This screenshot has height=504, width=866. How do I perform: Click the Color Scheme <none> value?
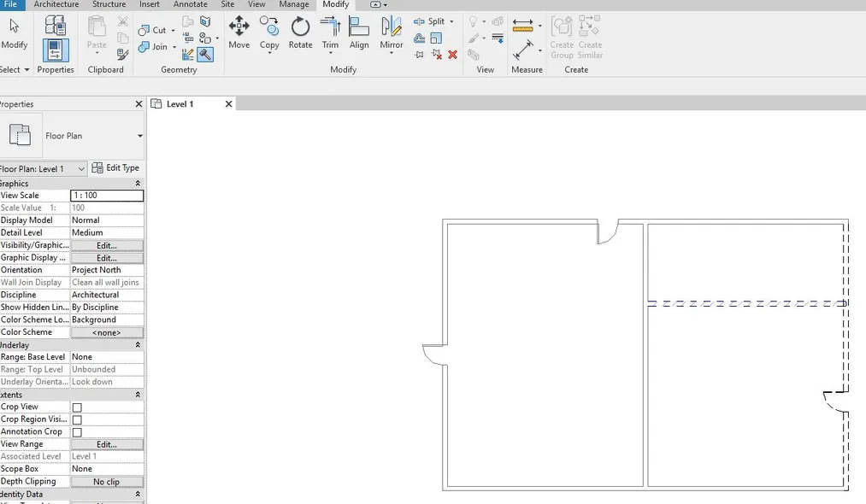[106, 331]
